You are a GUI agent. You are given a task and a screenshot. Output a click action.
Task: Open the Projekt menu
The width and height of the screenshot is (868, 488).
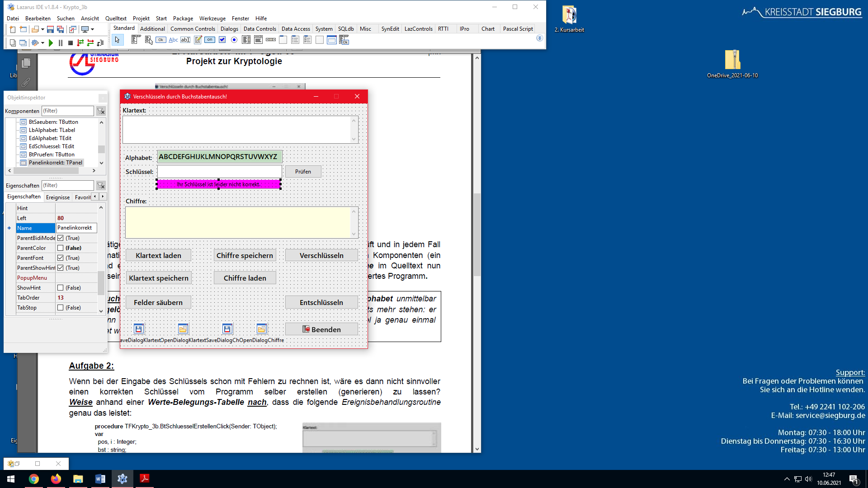(141, 19)
